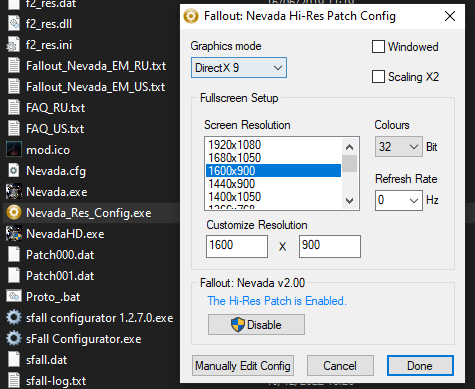This screenshot has height=389, width=475.
Task: Click the Proto_.bat batch file icon
Action: (x=14, y=297)
